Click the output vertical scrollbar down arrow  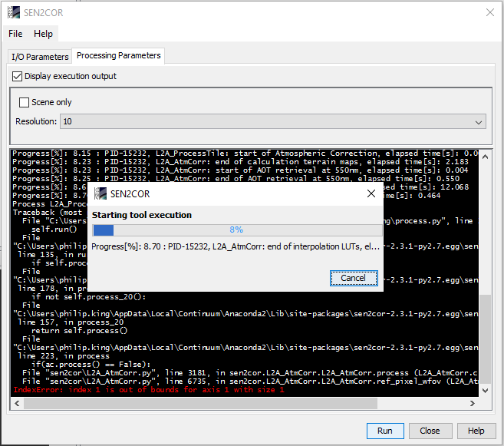coord(486,391)
